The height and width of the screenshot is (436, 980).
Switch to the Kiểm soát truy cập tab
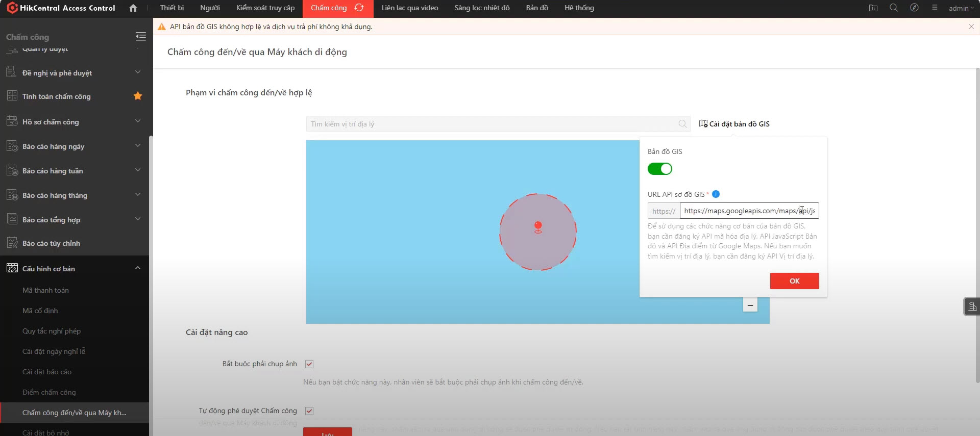click(265, 8)
